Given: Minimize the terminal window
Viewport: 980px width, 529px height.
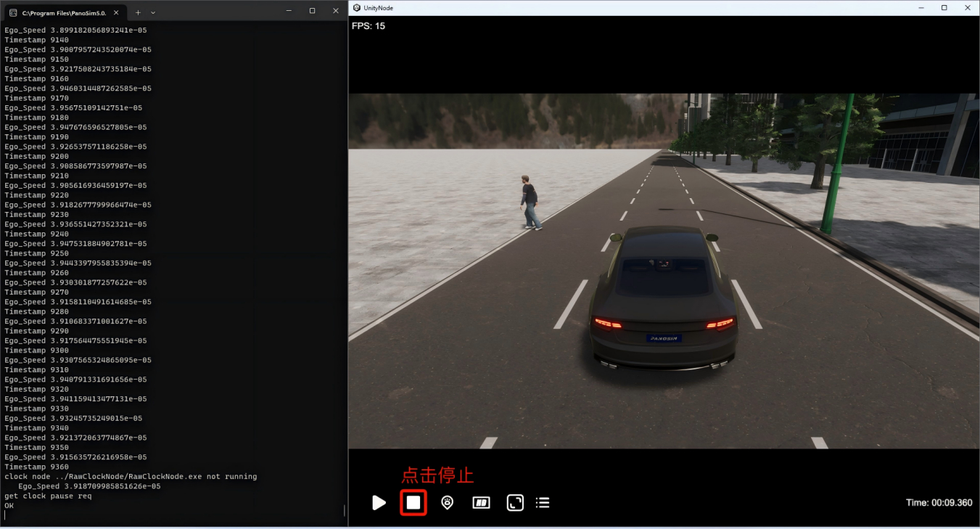Looking at the screenshot, I should pos(289,11).
